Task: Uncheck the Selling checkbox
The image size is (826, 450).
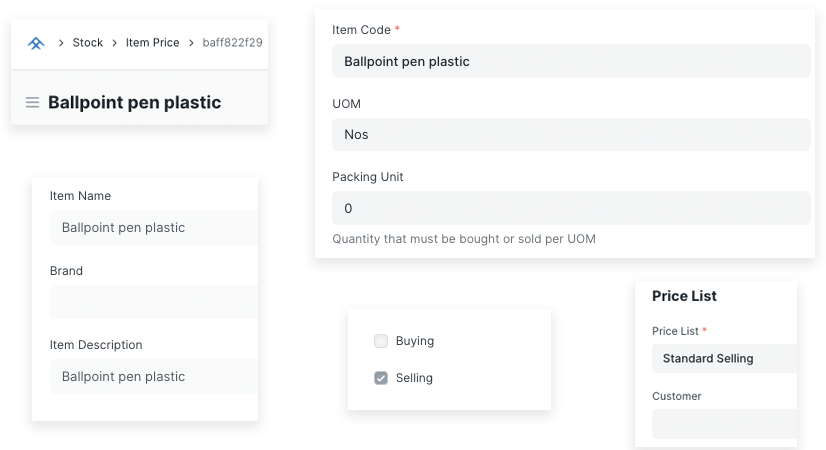Action: click(x=381, y=378)
